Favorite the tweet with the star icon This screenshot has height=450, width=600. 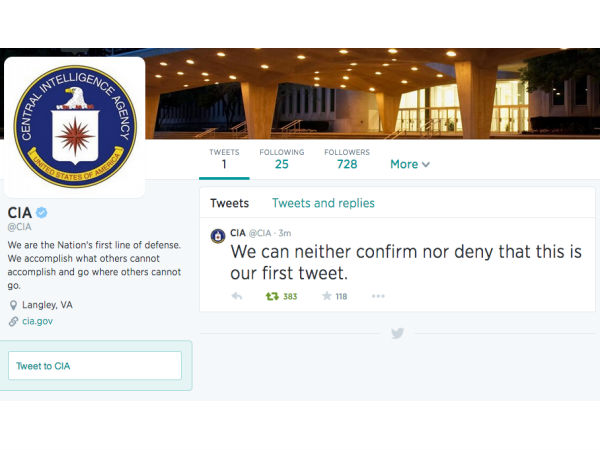[326, 296]
